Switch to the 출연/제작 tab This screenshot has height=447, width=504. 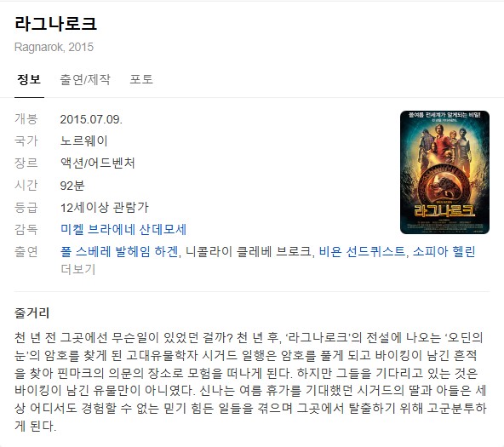(85, 79)
